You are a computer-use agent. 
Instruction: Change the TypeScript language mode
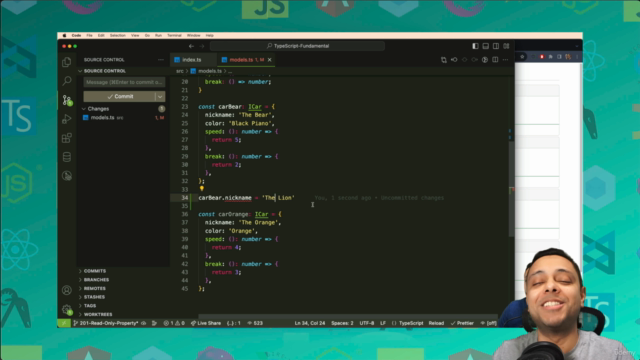411,323
